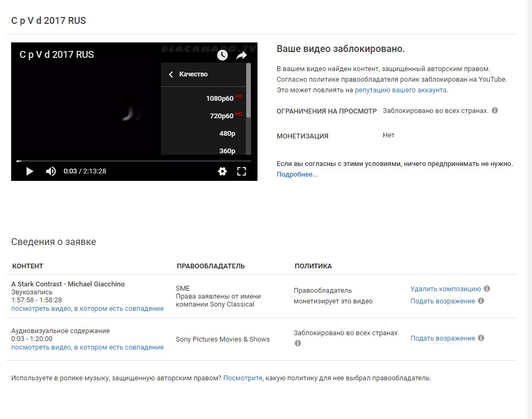Image resolution: width=532 pixels, height=419 pixels.
Task: Click the ПРАВООБЛАДАТЕЛЬ column header
Action: click(x=211, y=266)
